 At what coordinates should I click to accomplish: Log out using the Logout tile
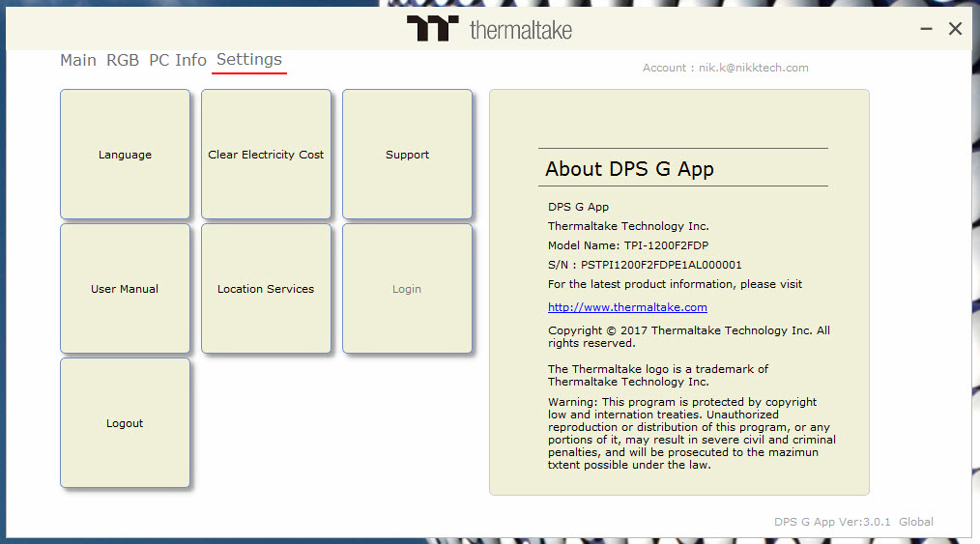(125, 423)
